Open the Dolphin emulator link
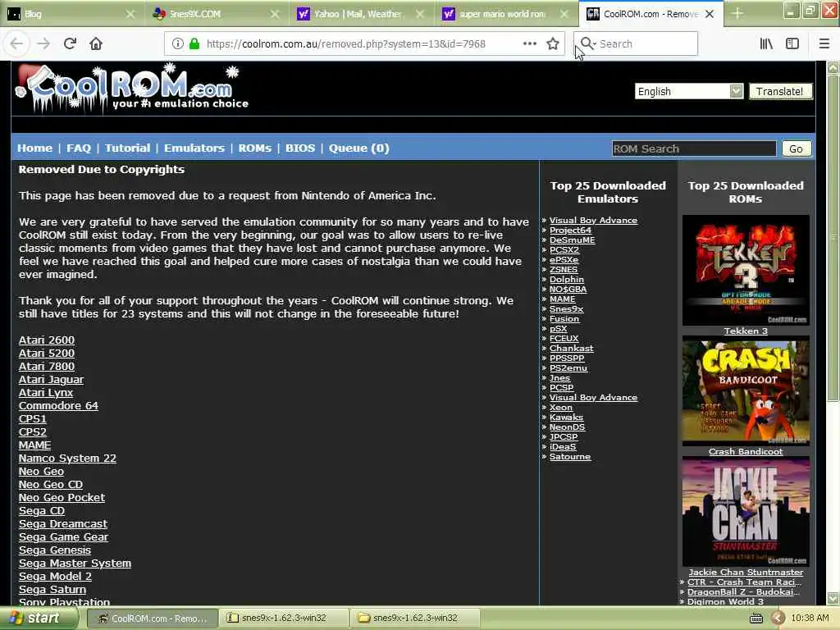The image size is (840, 630). pyautogui.click(x=567, y=280)
